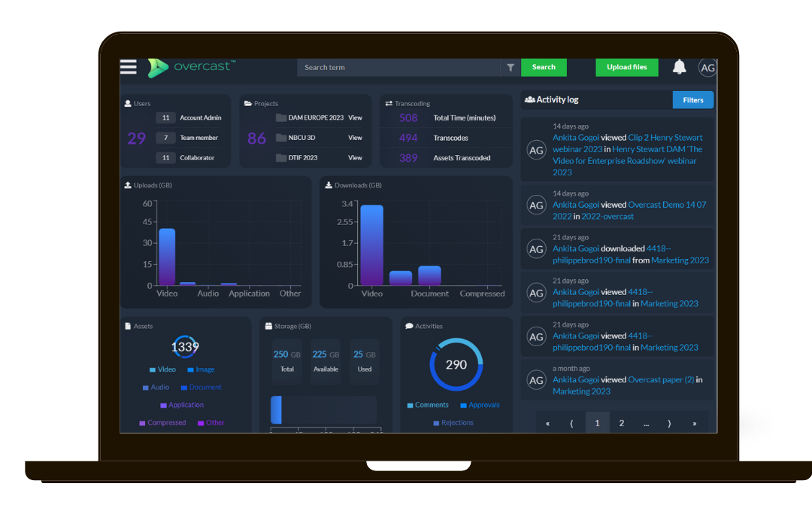The height and width of the screenshot is (508, 812).
Task: Click the DTIF 2023 folder icon
Action: (x=281, y=157)
